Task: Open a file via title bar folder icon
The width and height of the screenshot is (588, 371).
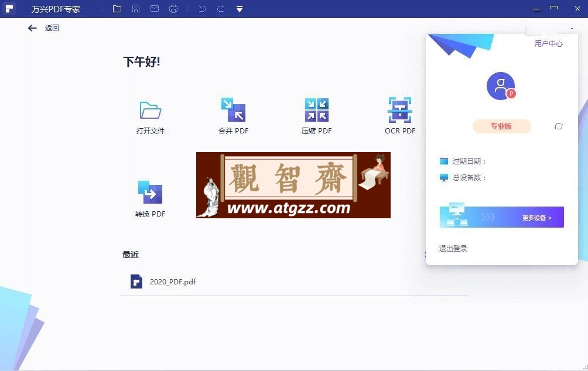Action: tap(117, 9)
